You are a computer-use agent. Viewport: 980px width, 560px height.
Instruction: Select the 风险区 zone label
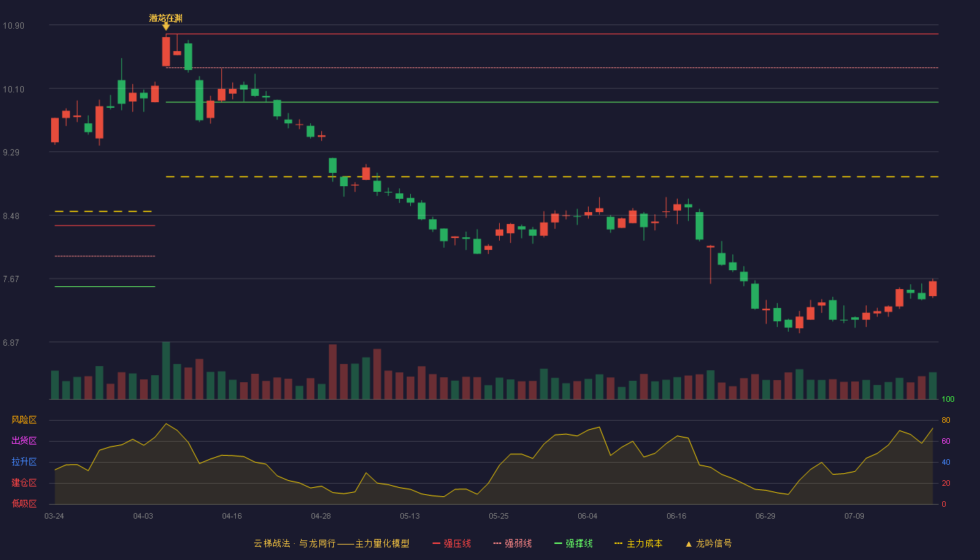tap(24, 420)
